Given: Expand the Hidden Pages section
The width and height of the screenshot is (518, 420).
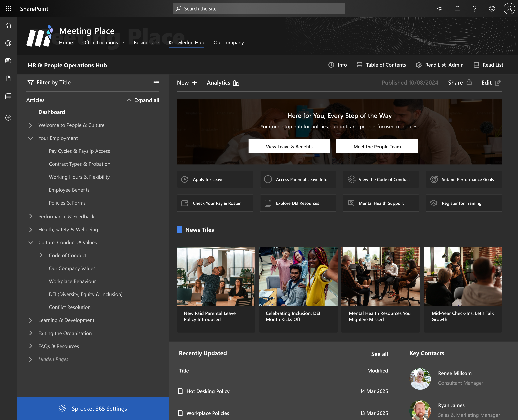Looking at the screenshot, I should [30, 359].
